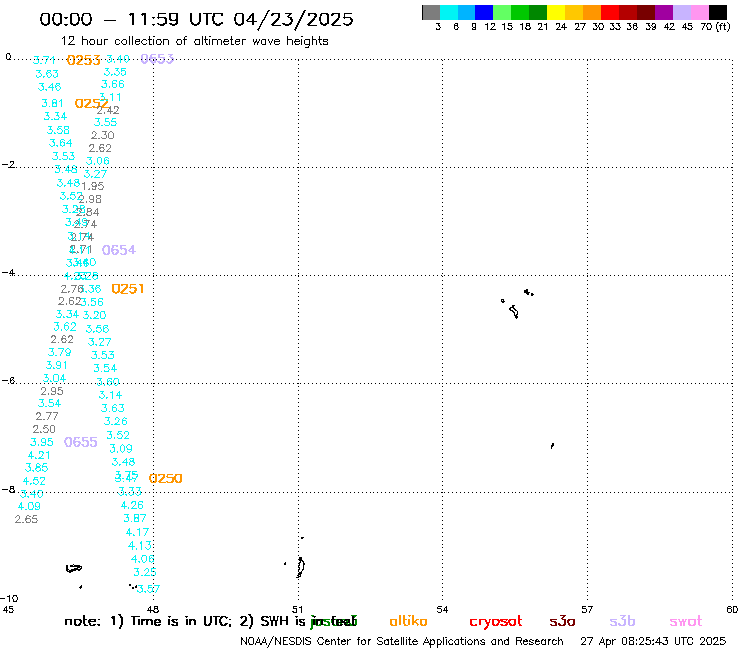The width and height of the screenshot is (740, 650).
Task: Select the wave height value 3.79
Action: click(59, 352)
